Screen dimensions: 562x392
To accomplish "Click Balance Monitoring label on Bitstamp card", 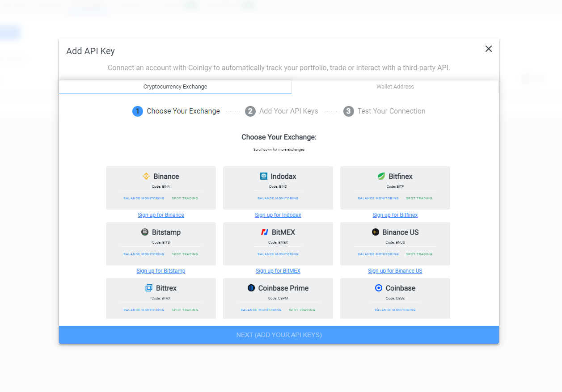I will [x=144, y=254].
